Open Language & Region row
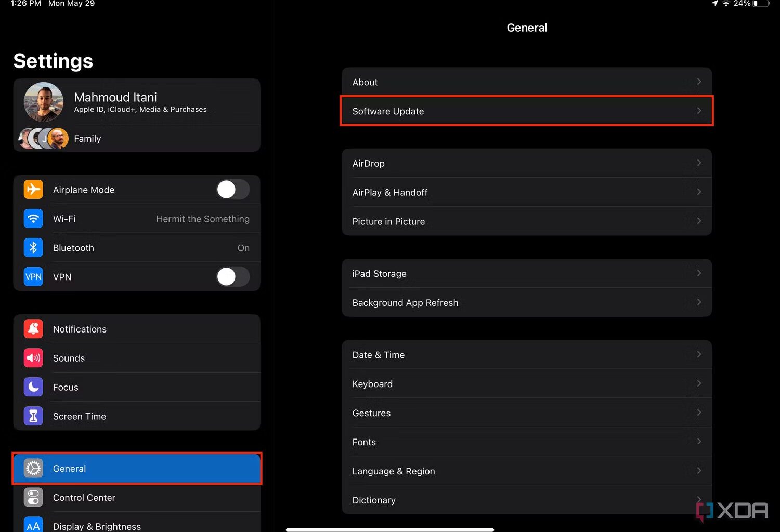 coord(527,471)
